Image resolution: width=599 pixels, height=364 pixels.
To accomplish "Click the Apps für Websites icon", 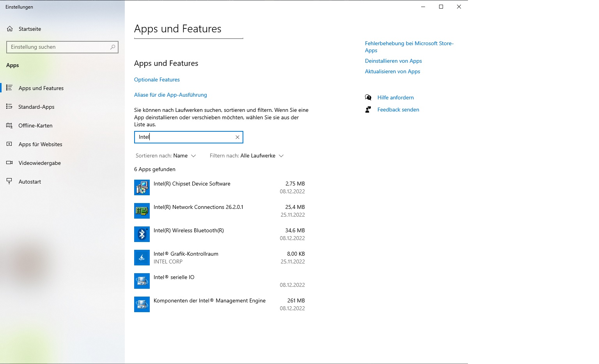I will click(9, 144).
